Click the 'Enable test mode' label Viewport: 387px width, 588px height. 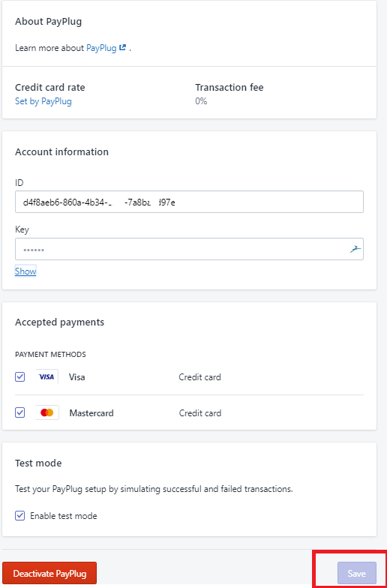pyautogui.click(x=63, y=516)
